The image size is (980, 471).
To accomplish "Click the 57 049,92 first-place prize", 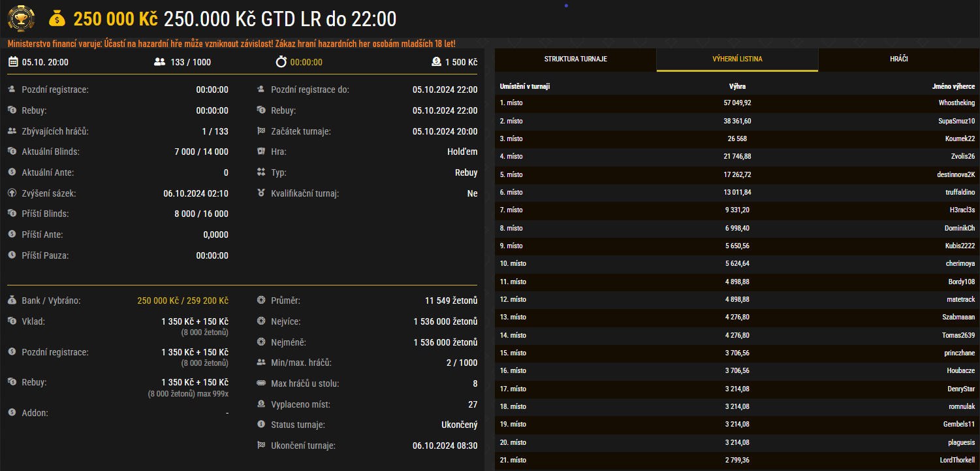I will [x=737, y=103].
